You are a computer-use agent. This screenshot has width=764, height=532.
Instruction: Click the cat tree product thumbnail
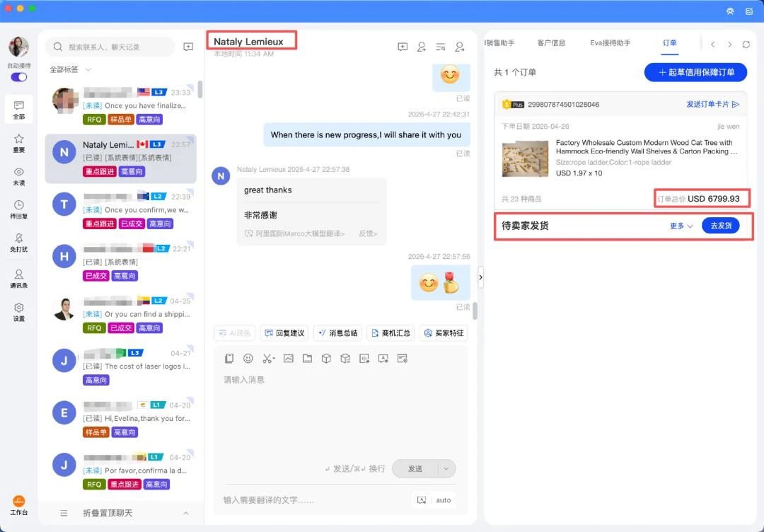pyautogui.click(x=525, y=158)
